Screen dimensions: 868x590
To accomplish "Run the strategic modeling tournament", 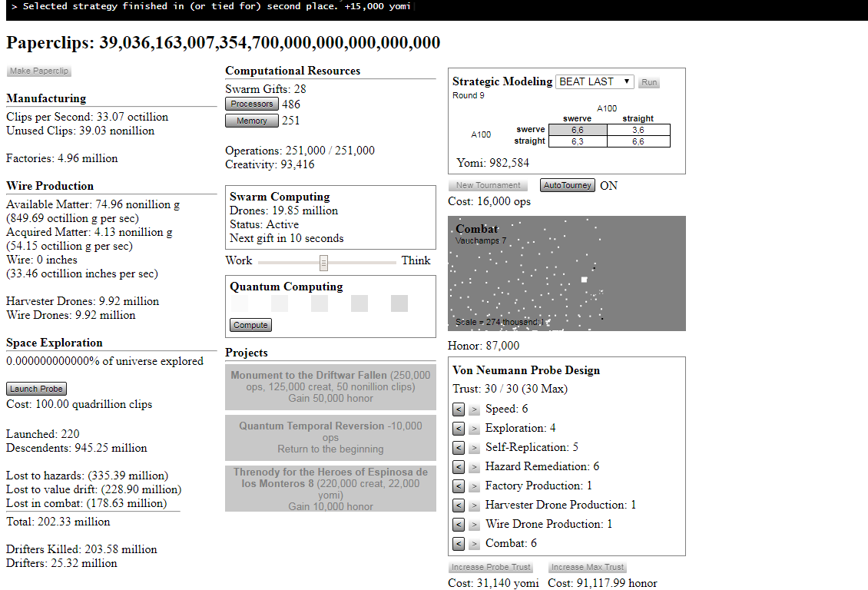I will (649, 82).
